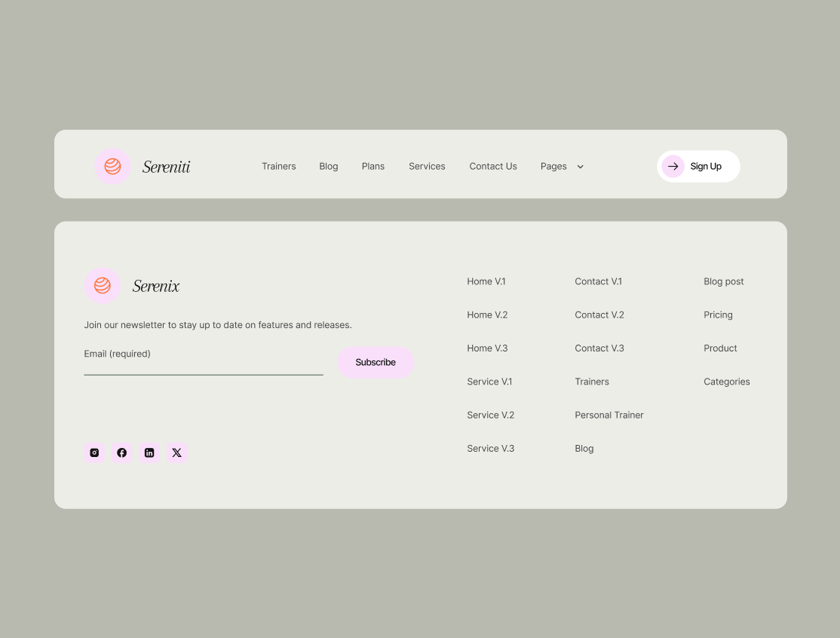Image resolution: width=840 pixels, height=638 pixels.
Task: Open the Contact V.3 footer link
Action: click(599, 348)
